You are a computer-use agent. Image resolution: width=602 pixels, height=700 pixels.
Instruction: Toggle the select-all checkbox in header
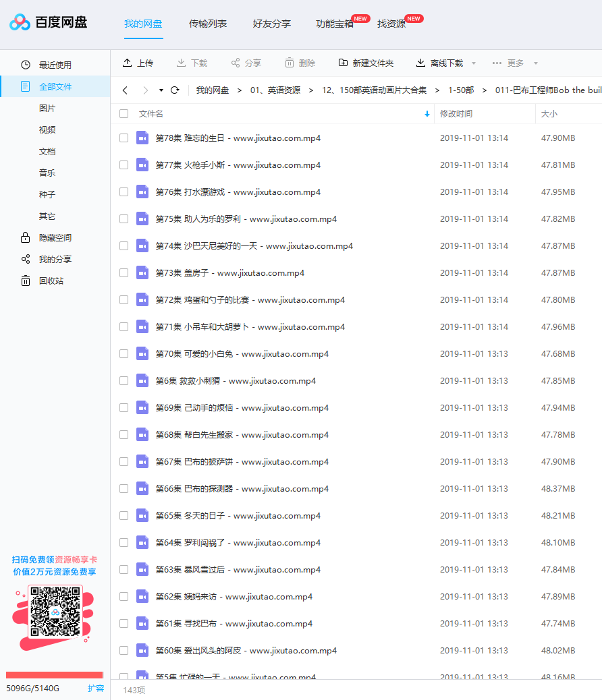124,114
